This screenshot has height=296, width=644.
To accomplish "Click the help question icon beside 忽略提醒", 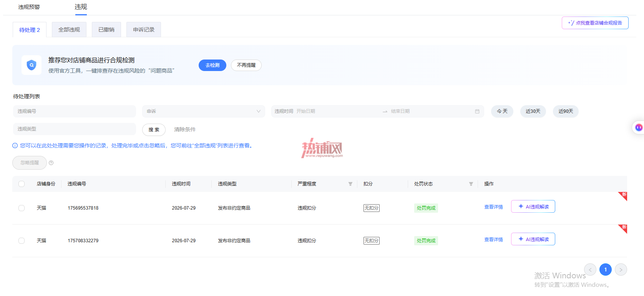I will pyautogui.click(x=51, y=163).
